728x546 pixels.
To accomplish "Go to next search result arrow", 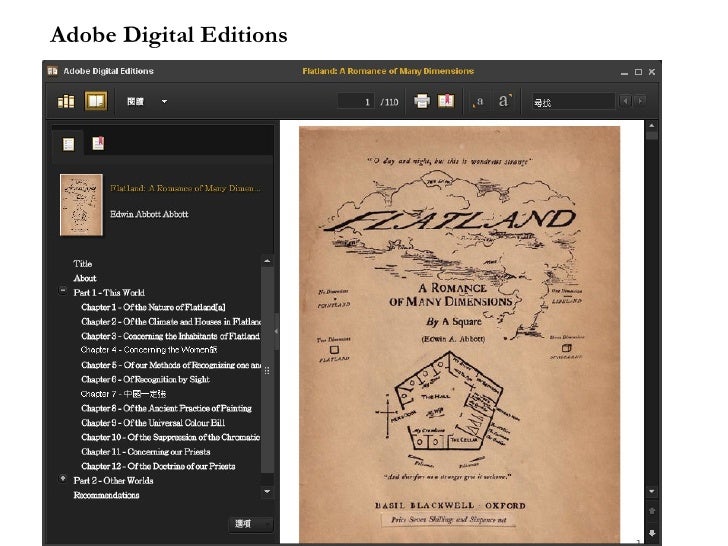I will [641, 101].
